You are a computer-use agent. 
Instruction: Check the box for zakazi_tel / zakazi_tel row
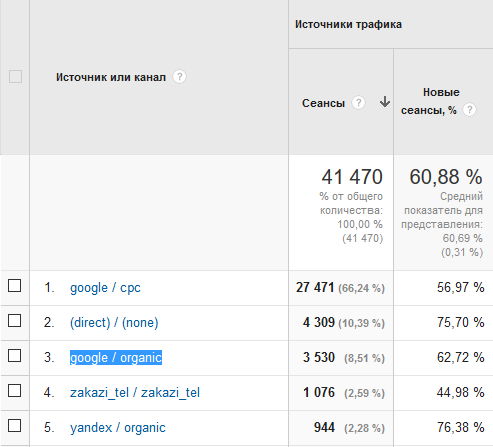click(15, 391)
